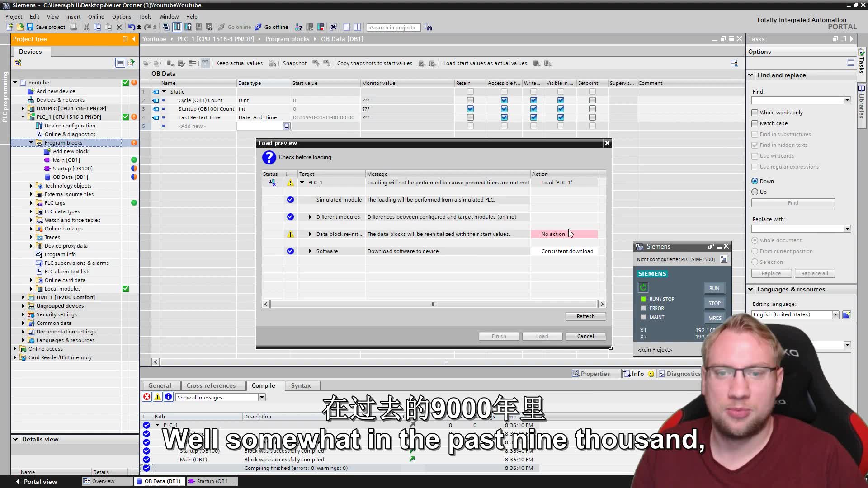The width and height of the screenshot is (868, 488).
Task: Open the Show all messages dropdown
Action: click(262, 397)
